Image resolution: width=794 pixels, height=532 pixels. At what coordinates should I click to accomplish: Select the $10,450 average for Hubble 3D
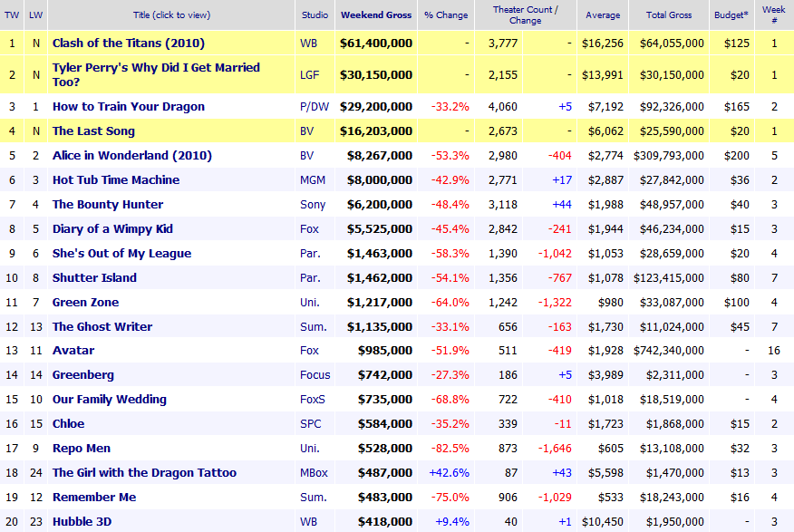603,521
